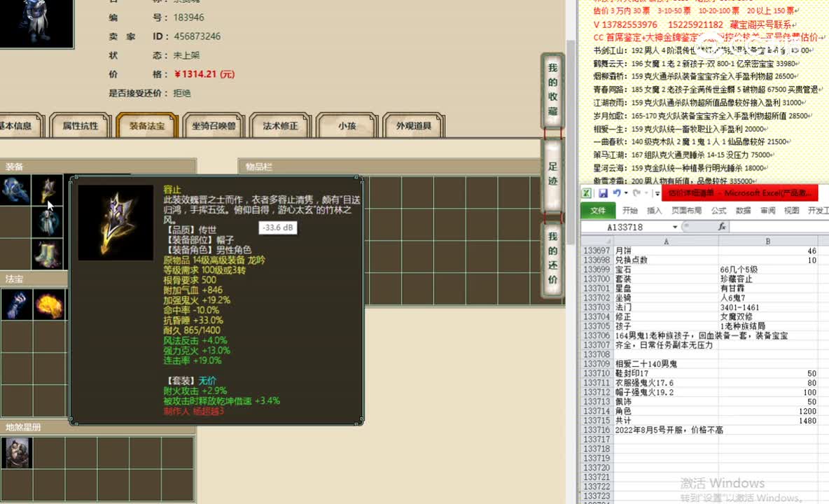Click the game page vertical scrollbar
Screen dimensions: 829x504
pyautogui.click(x=571, y=143)
